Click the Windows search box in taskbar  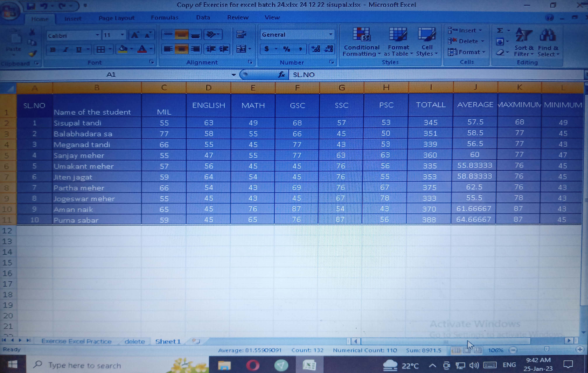click(x=84, y=365)
